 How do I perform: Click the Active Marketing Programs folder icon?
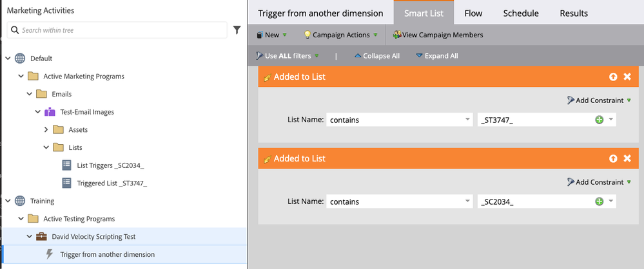pyautogui.click(x=33, y=77)
